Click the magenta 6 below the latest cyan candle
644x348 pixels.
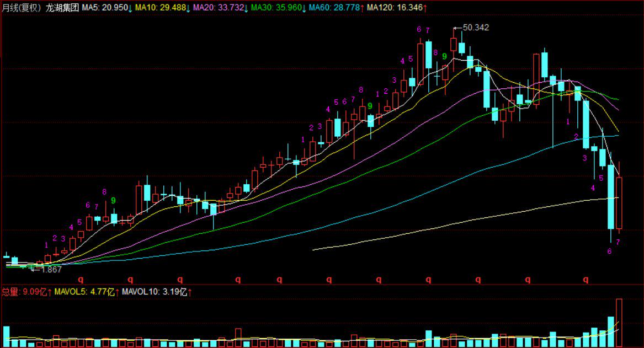pos(610,251)
